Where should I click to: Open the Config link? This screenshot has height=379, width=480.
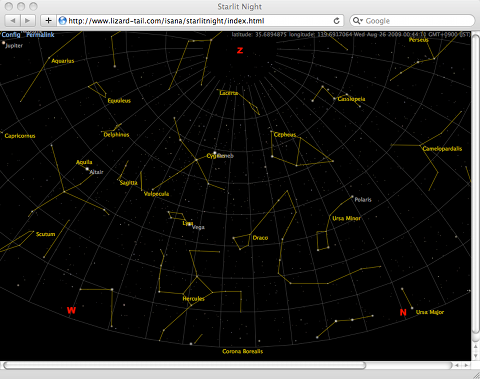11,35
